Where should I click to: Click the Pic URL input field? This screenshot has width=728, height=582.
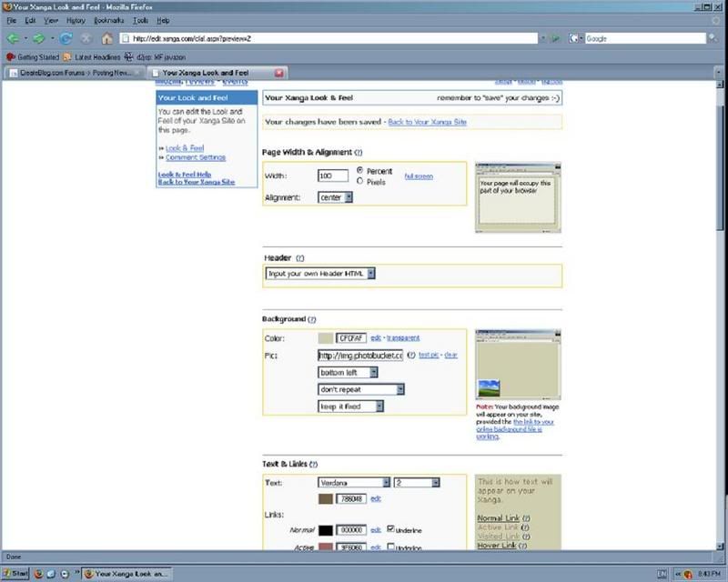point(360,356)
